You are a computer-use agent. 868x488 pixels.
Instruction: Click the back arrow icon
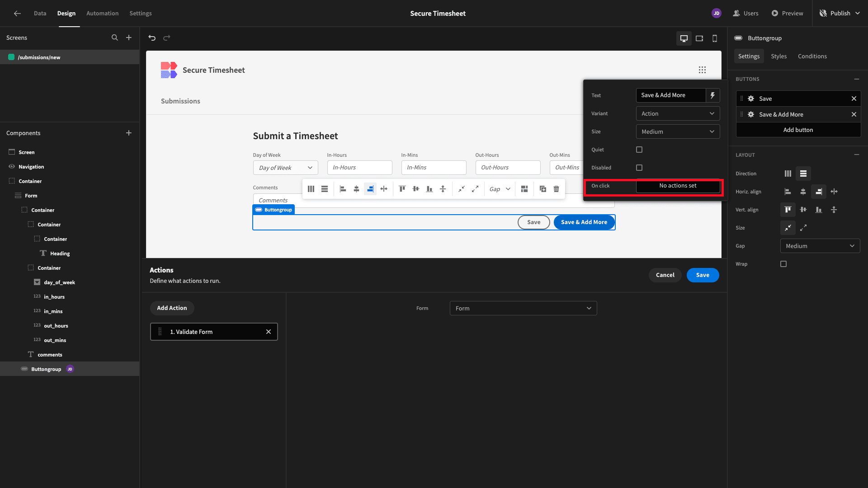17,14
